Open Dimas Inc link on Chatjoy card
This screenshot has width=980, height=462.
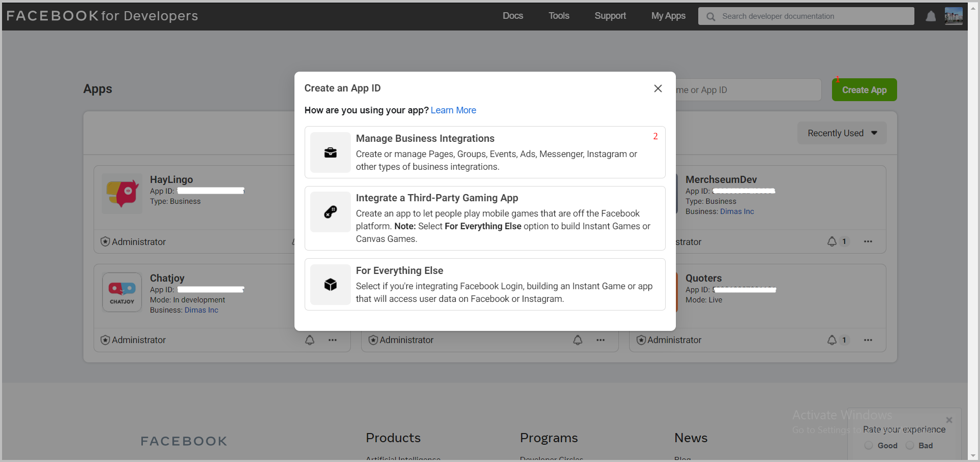coord(201,310)
